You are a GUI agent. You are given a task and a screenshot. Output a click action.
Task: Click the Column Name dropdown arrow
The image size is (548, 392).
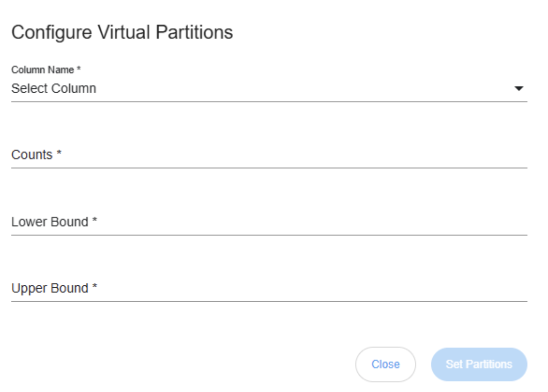coord(518,88)
